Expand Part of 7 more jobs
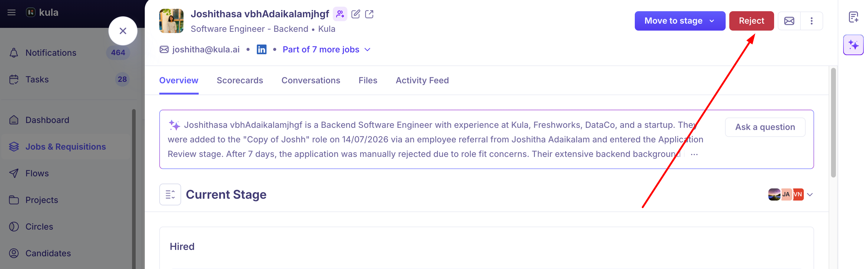868x269 pixels. pos(326,50)
